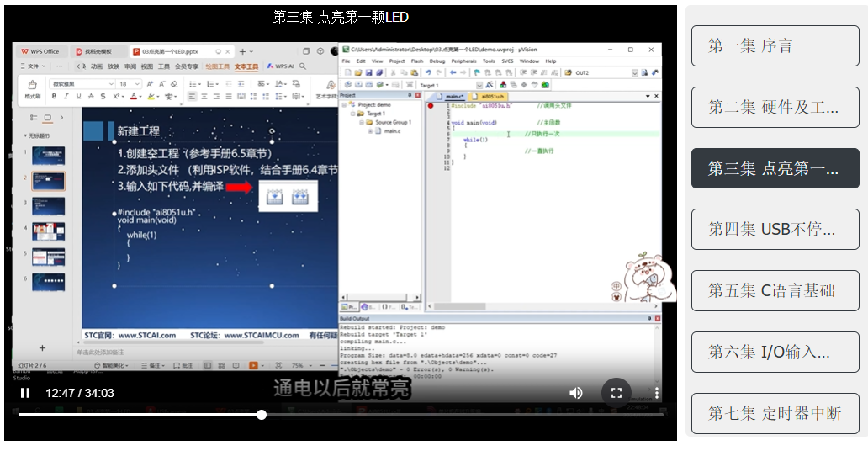This screenshot has width=868, height=456.
Task: Toggle breakpoint on line 1 in uVision
Action: click(430, 106)
